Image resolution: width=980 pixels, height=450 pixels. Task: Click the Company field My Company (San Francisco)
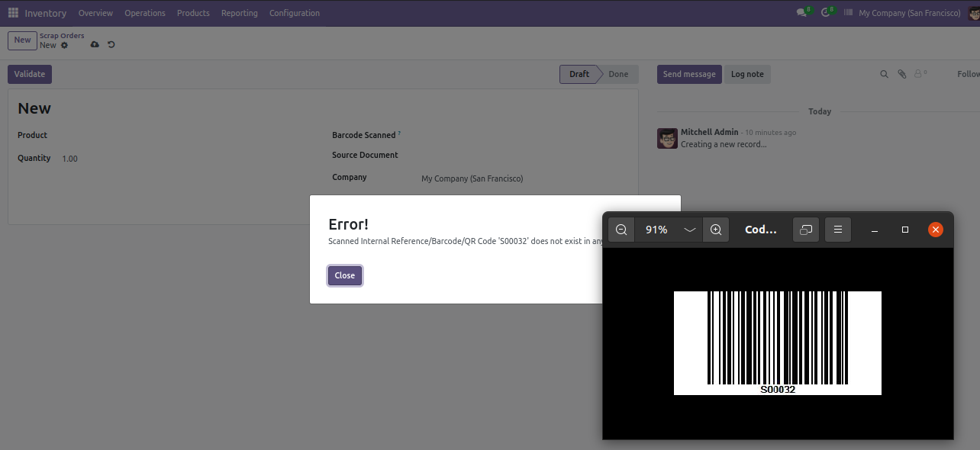(472, 178)
